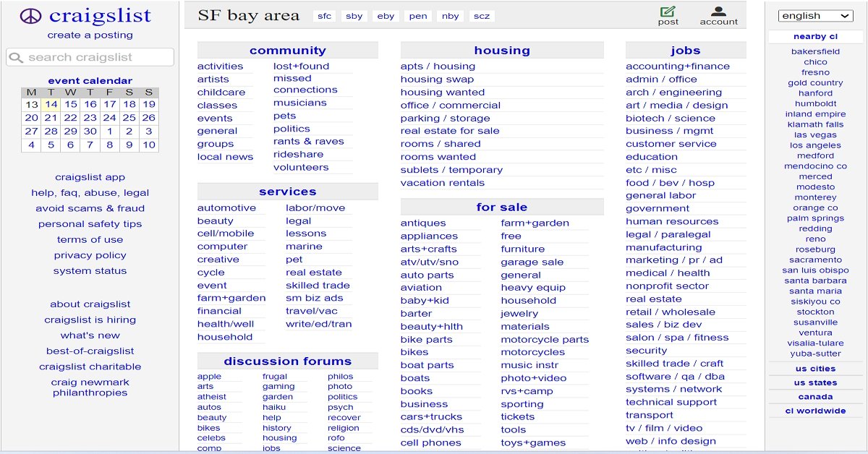Open accounting+finance jobs
The height and width of the screenshot is (454, 868).
click(x=678, y=67)
